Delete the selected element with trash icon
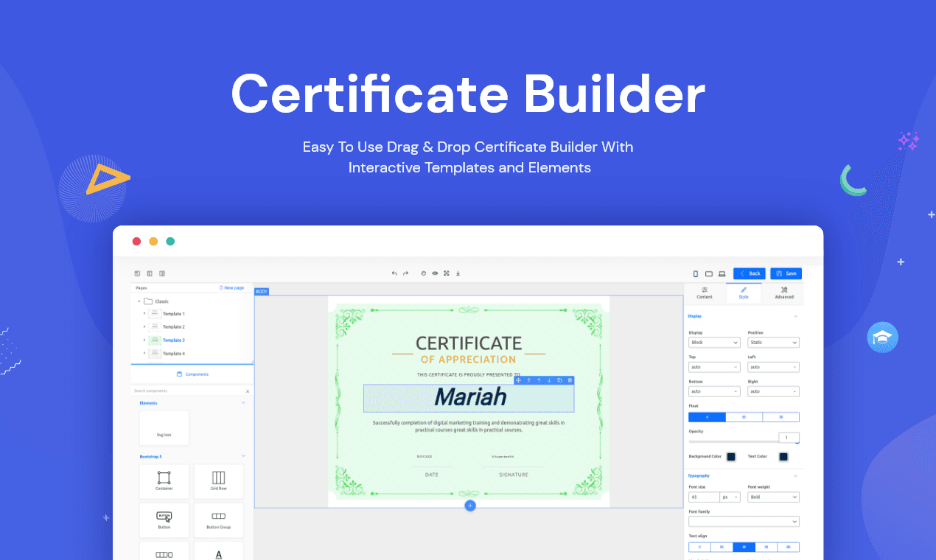This screenshot has width=936, height=560. point(570,380)
